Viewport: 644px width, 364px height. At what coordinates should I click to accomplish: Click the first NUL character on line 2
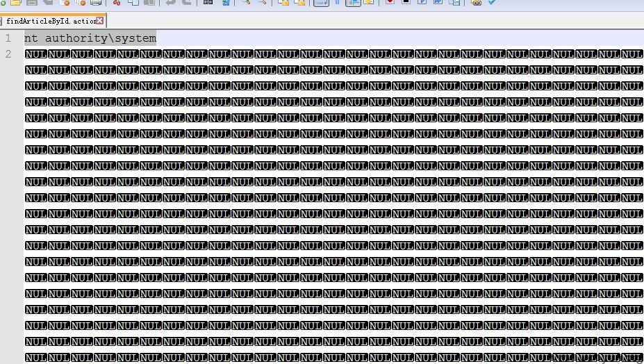(35, 53)
